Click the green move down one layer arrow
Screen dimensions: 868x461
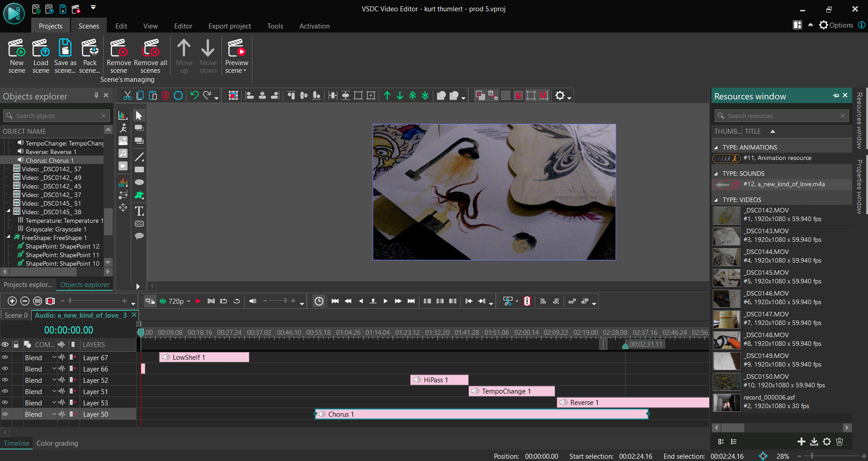[400, 95]
